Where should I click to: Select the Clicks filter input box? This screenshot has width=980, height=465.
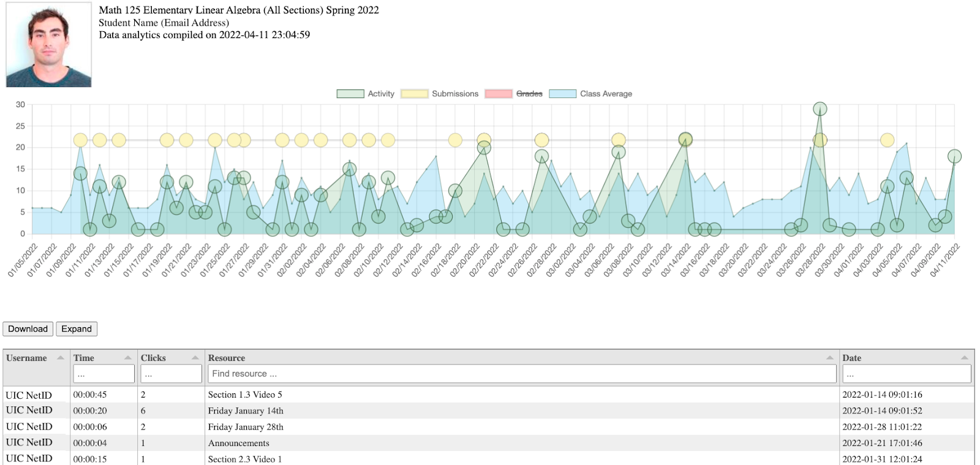[x=171, y=374]
